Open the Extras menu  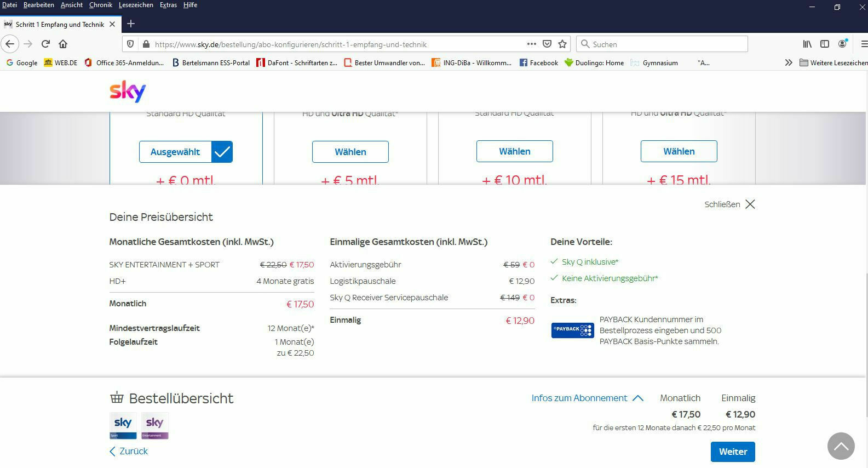click(168, 5)
